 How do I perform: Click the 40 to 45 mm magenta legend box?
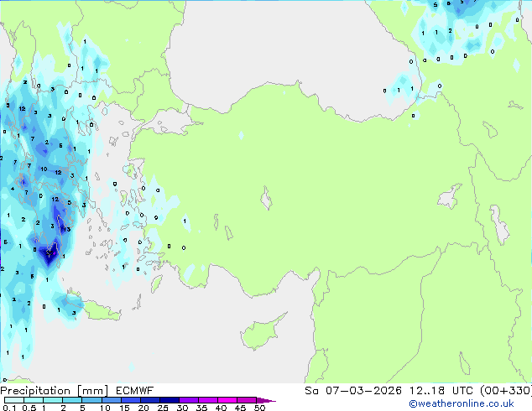[x=227, y=400]
